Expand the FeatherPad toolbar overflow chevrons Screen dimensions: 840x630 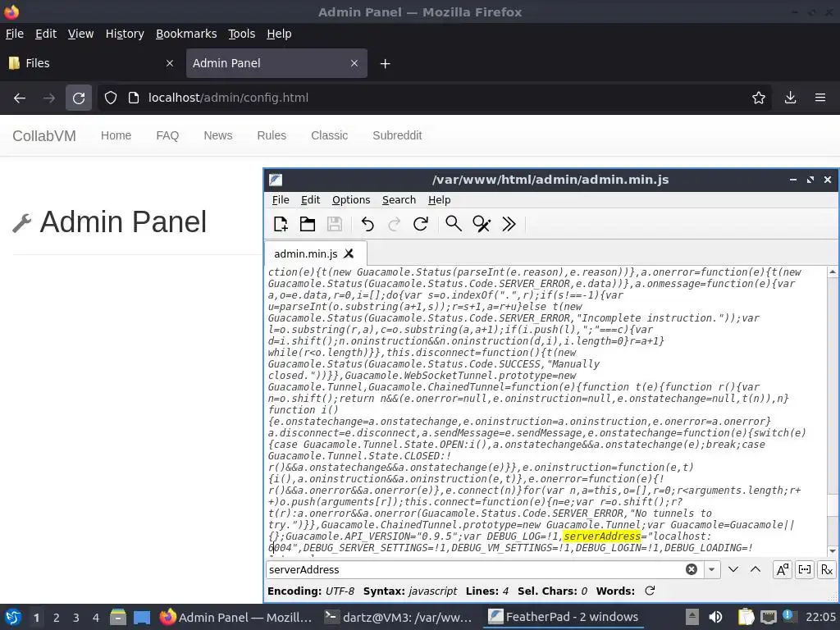[x=509, y=224]
